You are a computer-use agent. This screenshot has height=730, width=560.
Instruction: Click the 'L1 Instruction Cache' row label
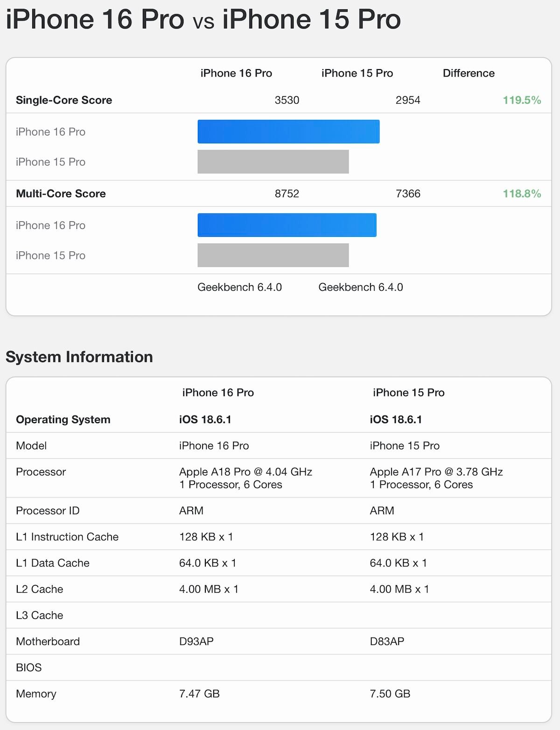pyautogui.click(x=67, y=537)
